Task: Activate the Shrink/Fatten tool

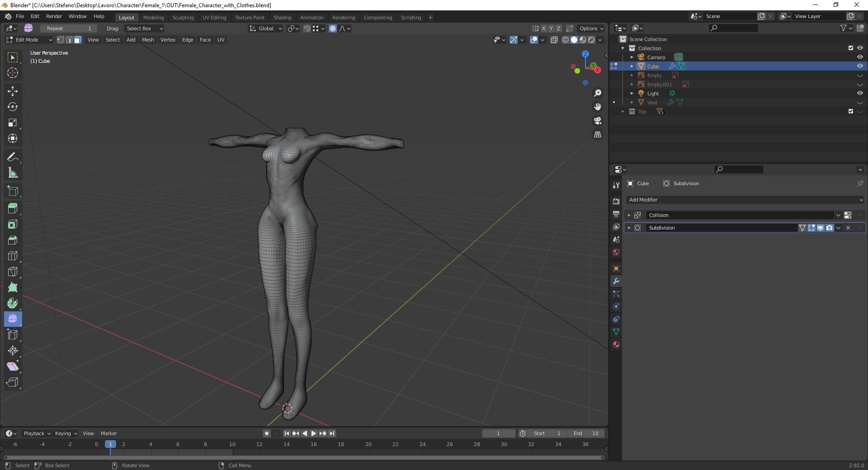Action: click(x=13, y=351)
